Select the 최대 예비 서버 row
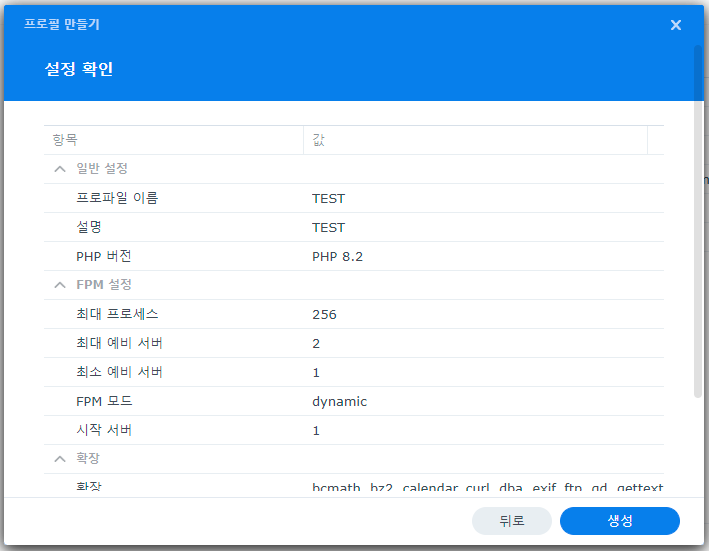Image resolution: width=709 pixels, height=551 pixels. click(120, 343)
